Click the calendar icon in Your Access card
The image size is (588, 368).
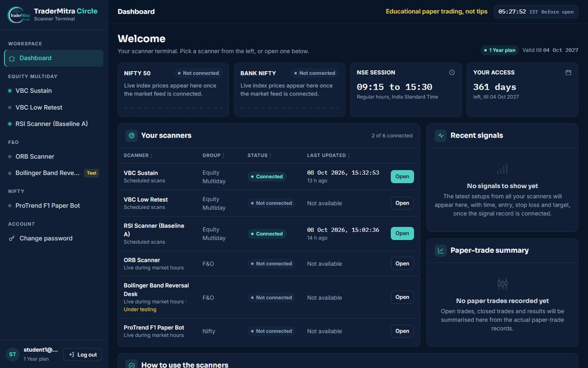568,73
